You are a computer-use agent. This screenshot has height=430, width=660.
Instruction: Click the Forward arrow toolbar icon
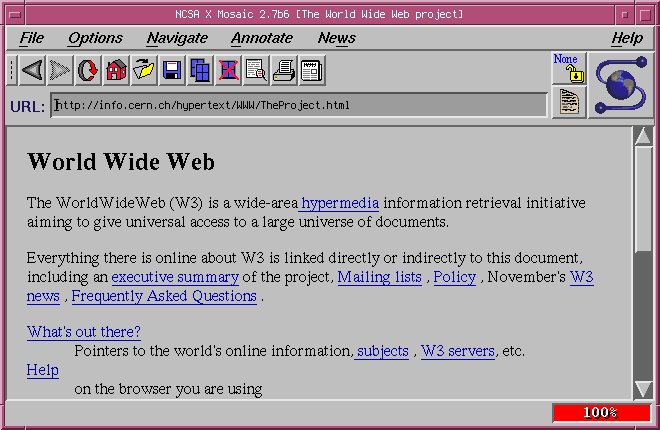click(60, 70)
